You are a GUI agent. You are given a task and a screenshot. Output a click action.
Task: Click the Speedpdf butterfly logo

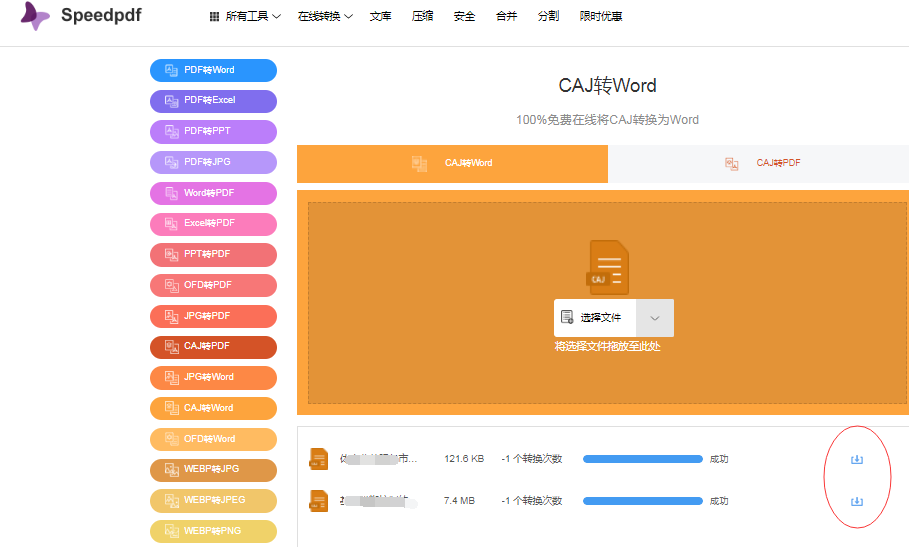coord(35,16)
